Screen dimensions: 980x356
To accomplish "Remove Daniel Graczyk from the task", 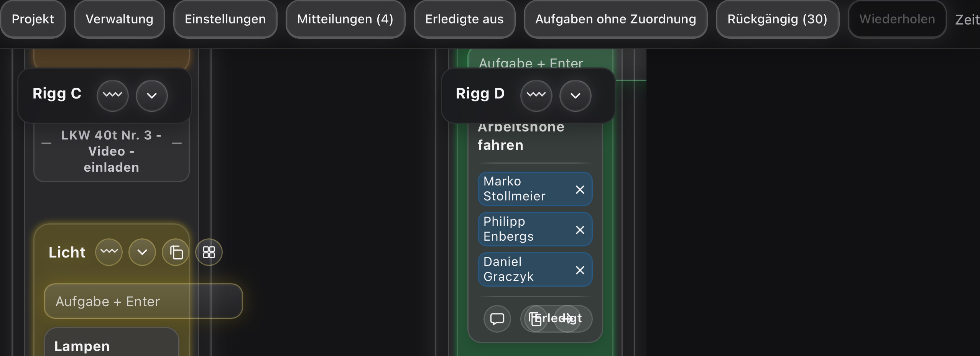I will pos(580,270).
